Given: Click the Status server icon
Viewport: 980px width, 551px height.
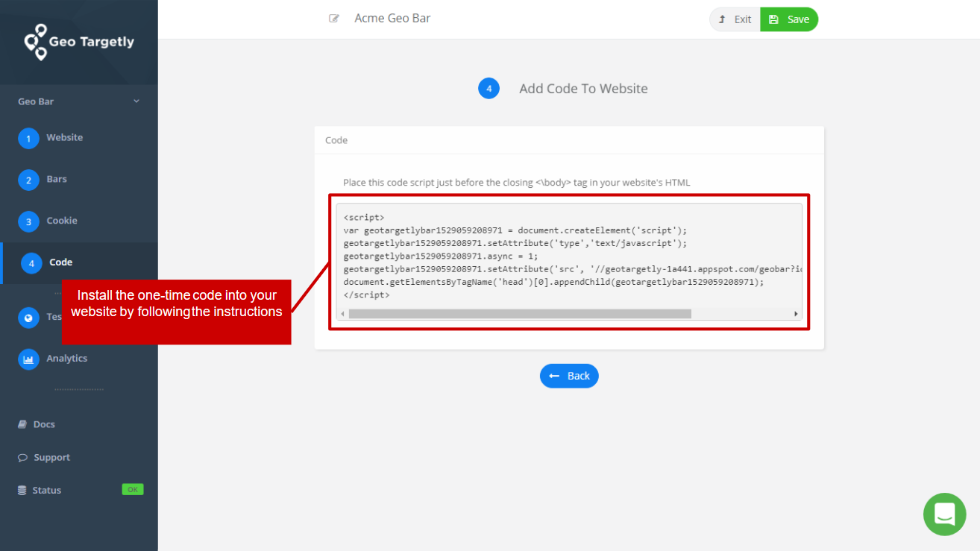Looking at the screenshot, I should click(22, 490).
